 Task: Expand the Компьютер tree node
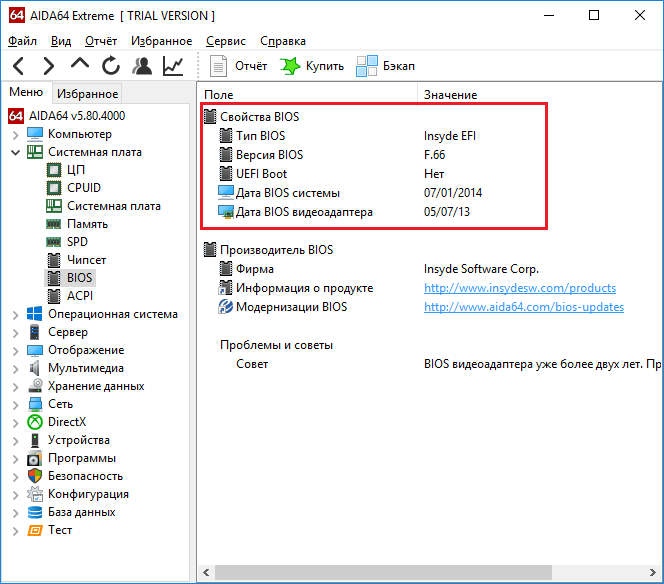[16, 135]
